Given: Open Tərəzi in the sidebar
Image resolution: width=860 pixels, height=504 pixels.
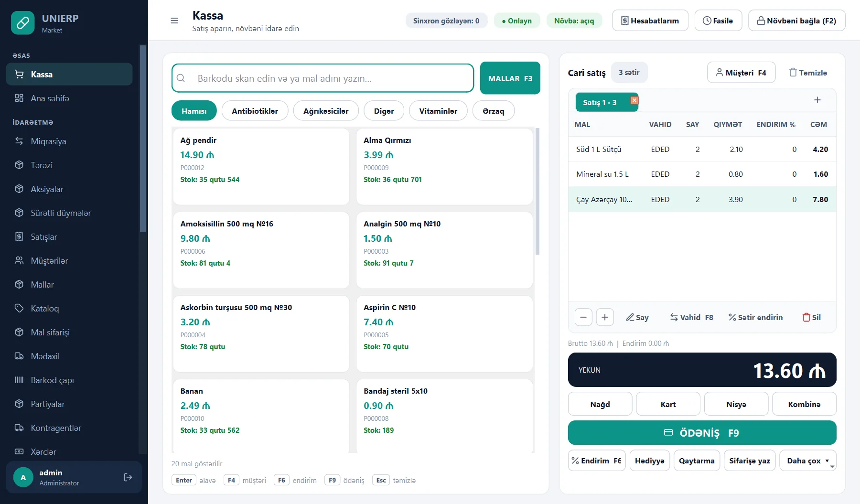Looking at the screenshot, I should [x=69, y=165].
